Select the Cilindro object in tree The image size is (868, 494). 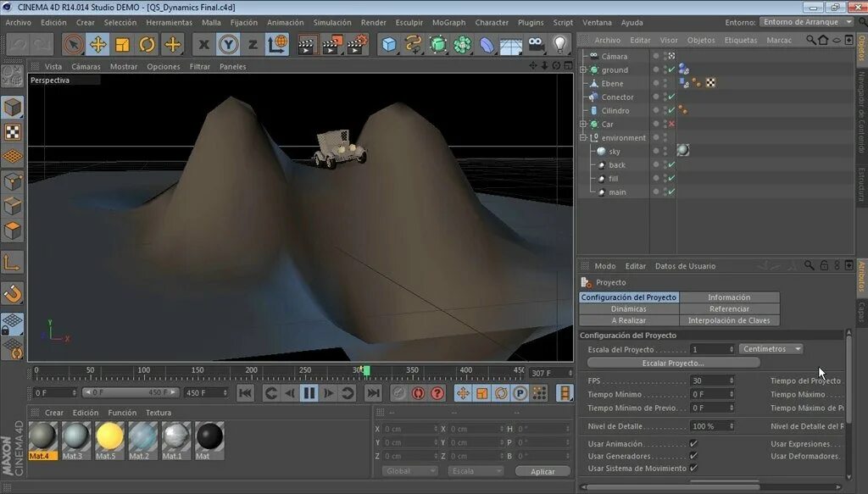(x=615, y=111)
